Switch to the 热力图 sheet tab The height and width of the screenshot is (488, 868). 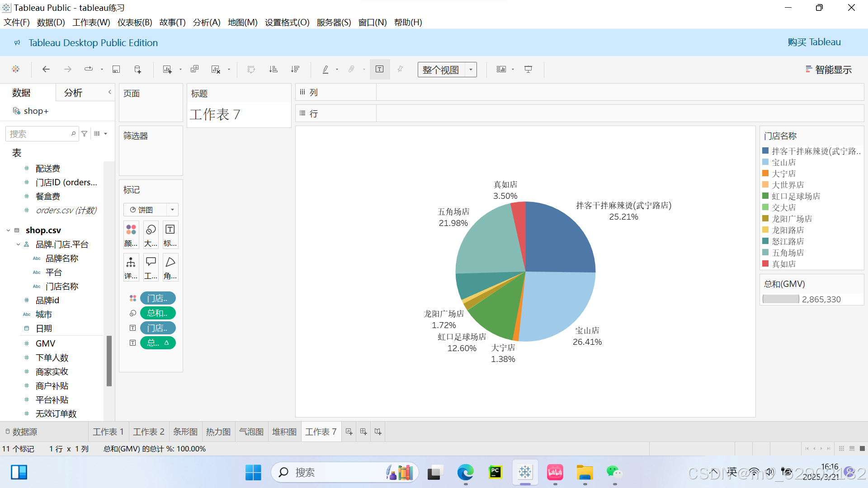click(218, 432)
